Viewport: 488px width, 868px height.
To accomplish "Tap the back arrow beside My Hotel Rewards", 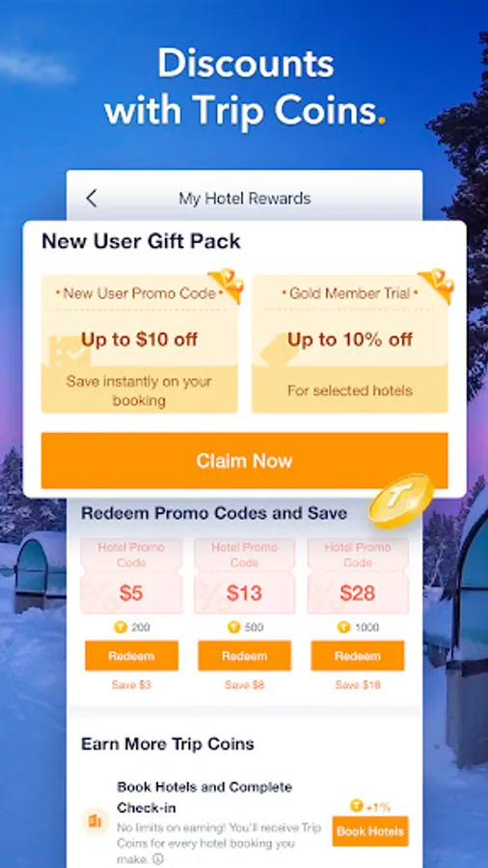I will point(92,198).
